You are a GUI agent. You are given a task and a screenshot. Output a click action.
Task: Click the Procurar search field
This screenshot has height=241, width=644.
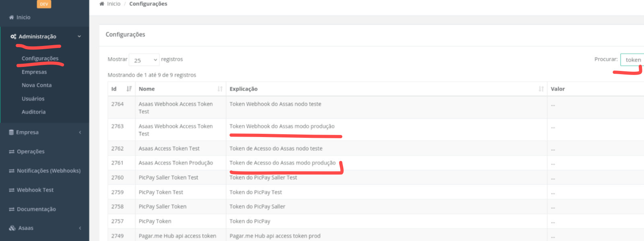pyautogui.click(x=632, y=60)
